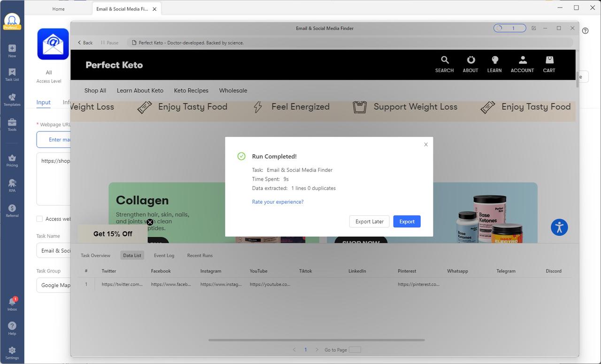
Task: View Pricing plans from the sidebar
Action: pyautogui.click(x=11, y=159)
